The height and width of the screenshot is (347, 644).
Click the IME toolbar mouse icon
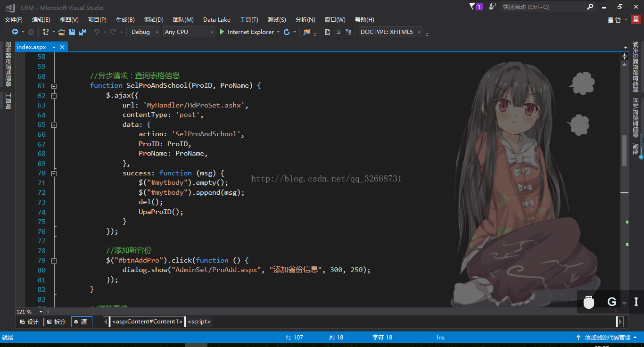click(x=588, y=302)
